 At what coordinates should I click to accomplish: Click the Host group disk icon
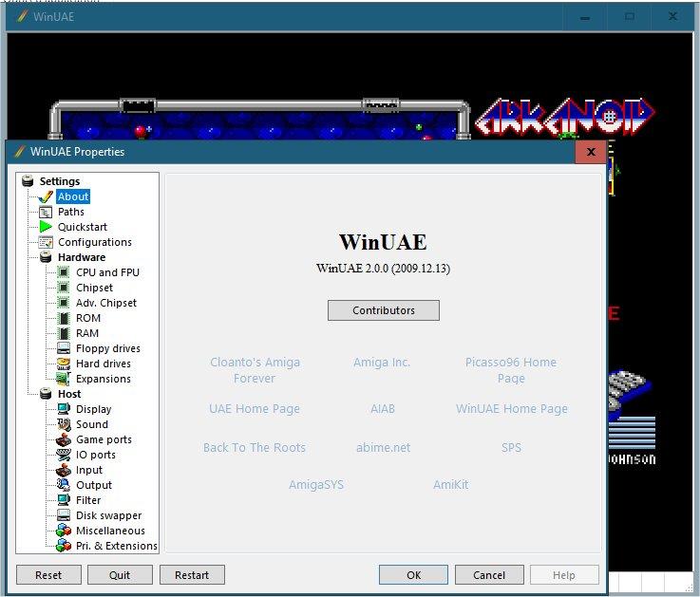pyautogui.click(x=46, y=394)
